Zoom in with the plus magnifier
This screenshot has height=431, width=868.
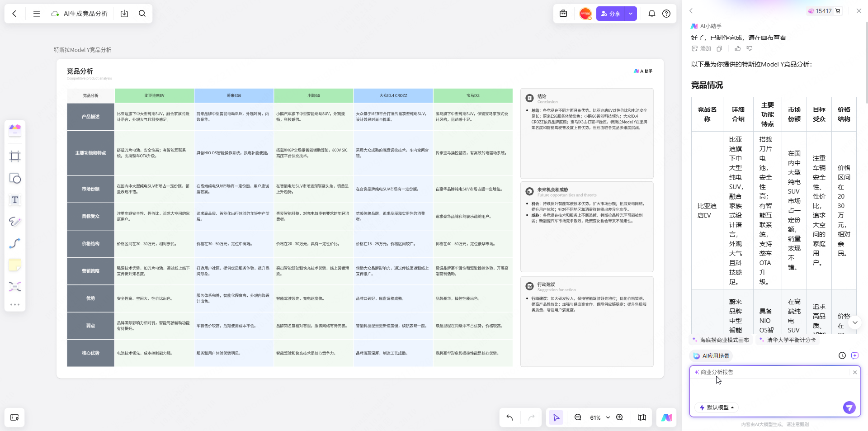620,417
